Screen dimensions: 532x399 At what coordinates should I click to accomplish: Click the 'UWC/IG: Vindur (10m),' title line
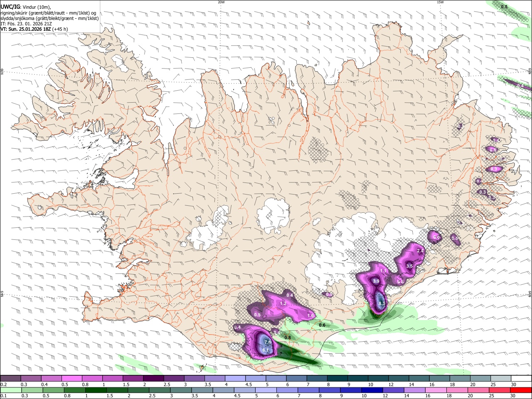pos(25,7)
